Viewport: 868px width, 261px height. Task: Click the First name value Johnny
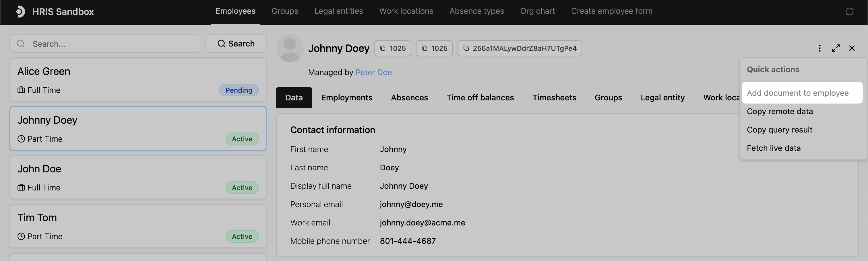[x=393, y=149]
